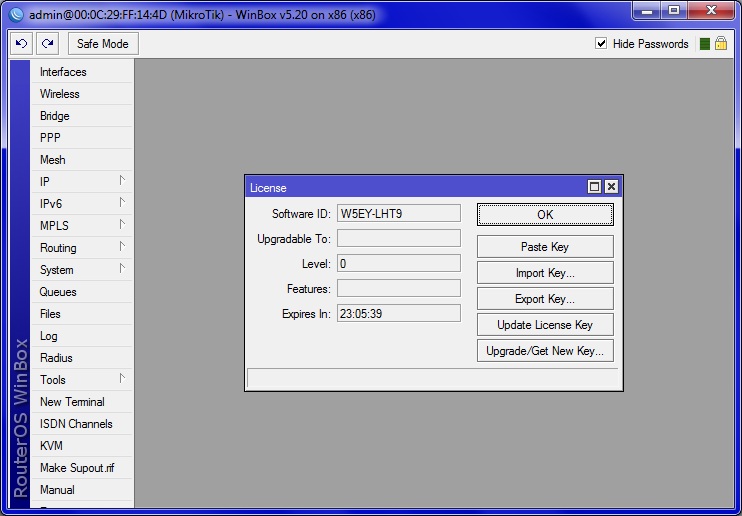Expand the MPLS submenu arrow
The image size is (742, 516).
point(122,225)
